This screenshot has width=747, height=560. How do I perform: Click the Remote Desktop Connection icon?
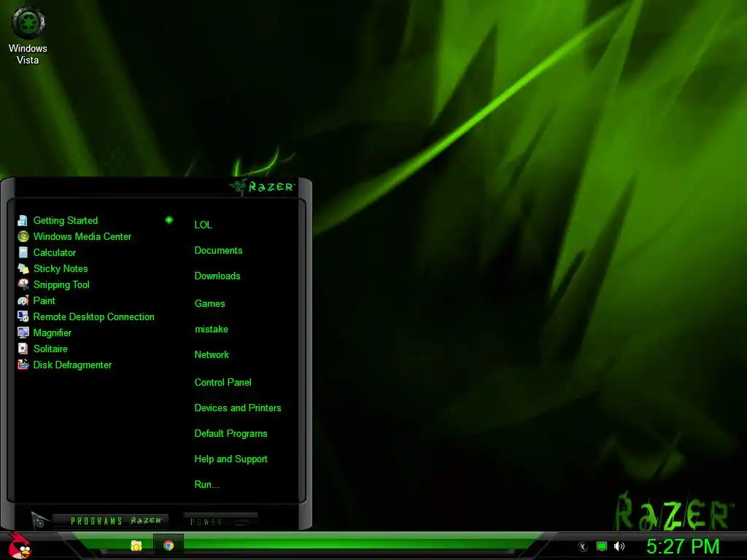click(x=23, y=316)
